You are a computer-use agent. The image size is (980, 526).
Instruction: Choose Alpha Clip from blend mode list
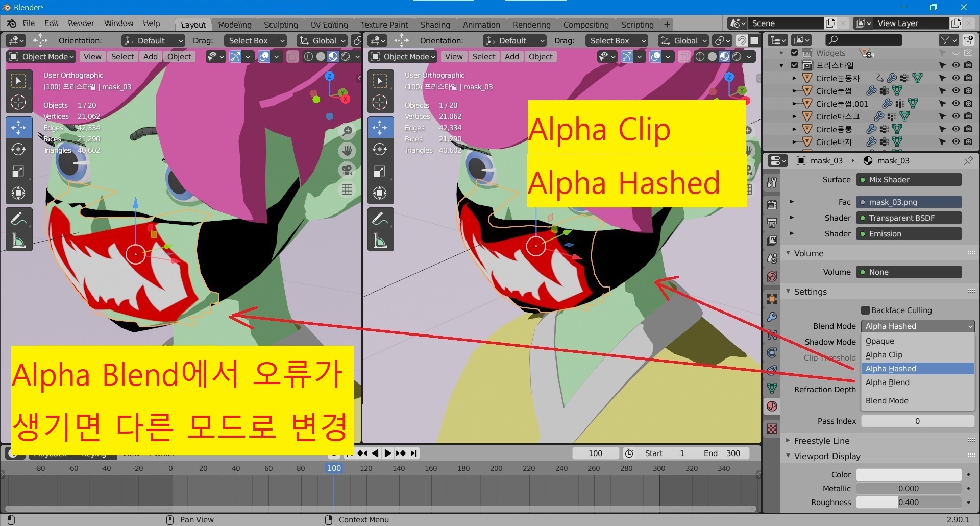pyautogui.click(x=918, y=354)
